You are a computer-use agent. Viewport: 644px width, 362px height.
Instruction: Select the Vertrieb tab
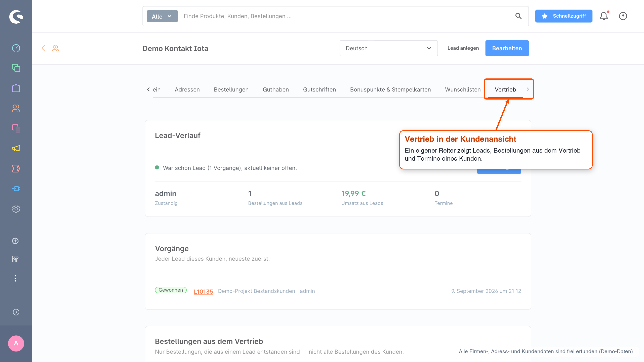pyautogui.click(x=505, y=89)
